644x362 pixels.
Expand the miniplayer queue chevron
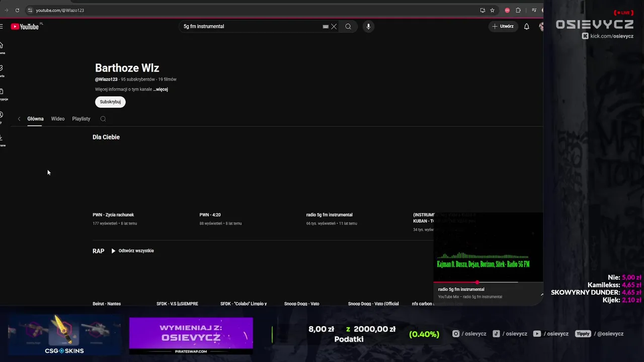[x=542, y=294]
